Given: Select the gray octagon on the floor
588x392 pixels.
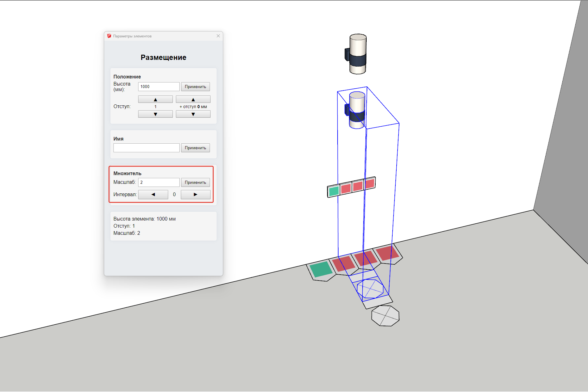Looking at the screenshot, I should [x=385, y=316].
